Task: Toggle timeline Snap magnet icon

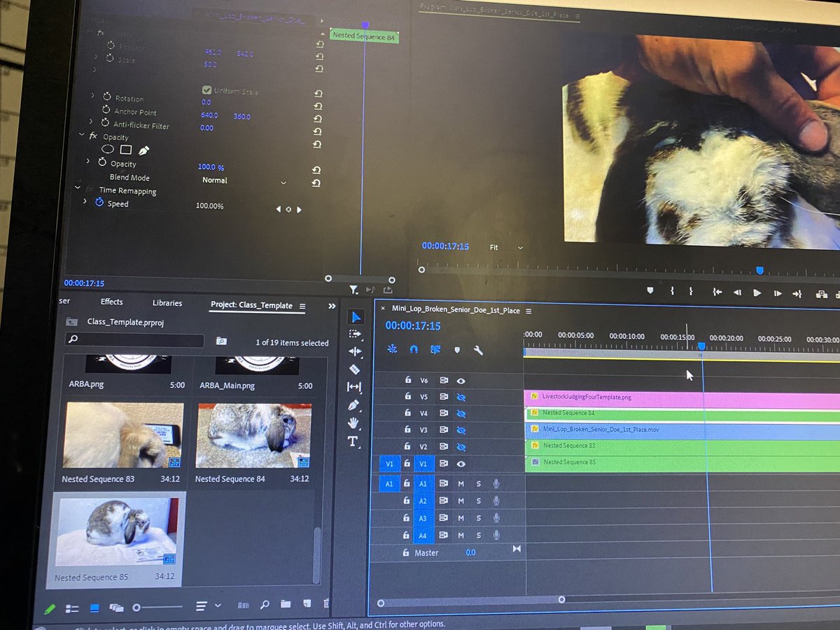Action: (414, 349)
